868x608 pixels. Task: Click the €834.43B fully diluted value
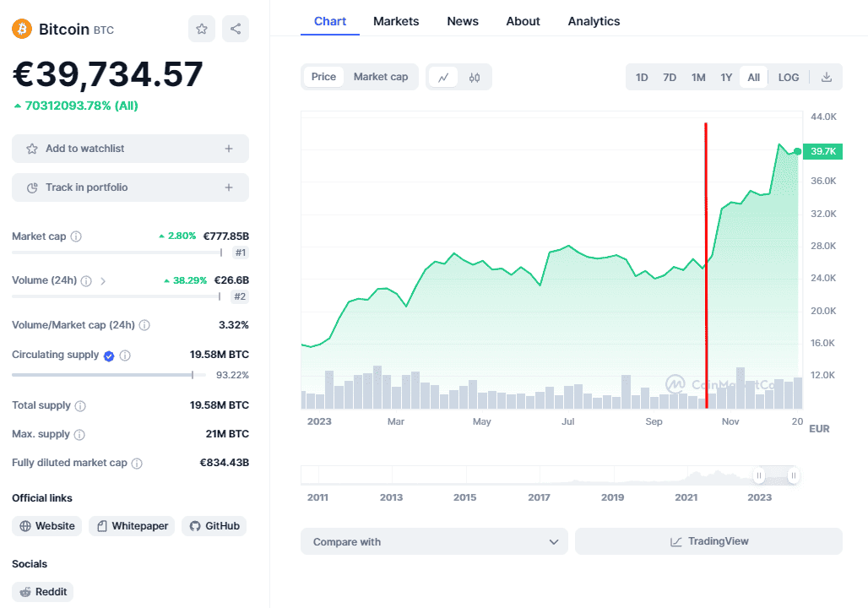point(225,463)
